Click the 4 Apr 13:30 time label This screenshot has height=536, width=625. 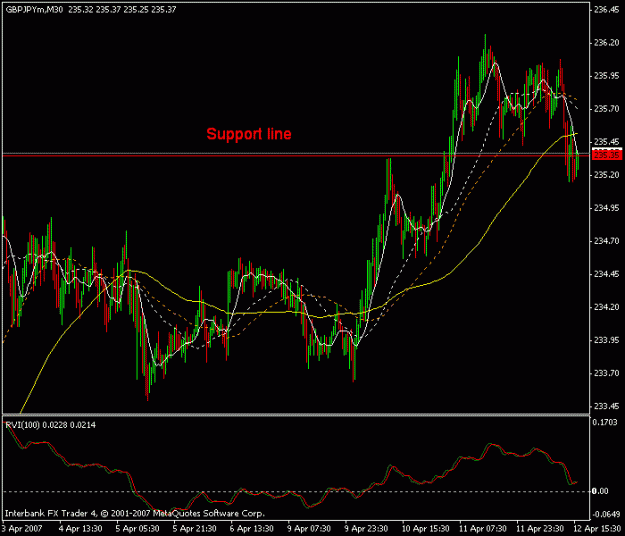click(81, 529)
